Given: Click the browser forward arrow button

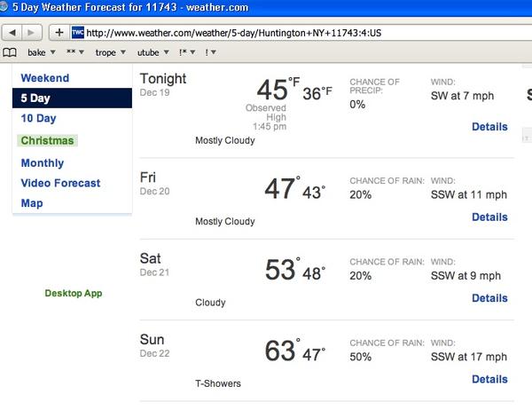Looking at the screenshot, I should [33, 33].
